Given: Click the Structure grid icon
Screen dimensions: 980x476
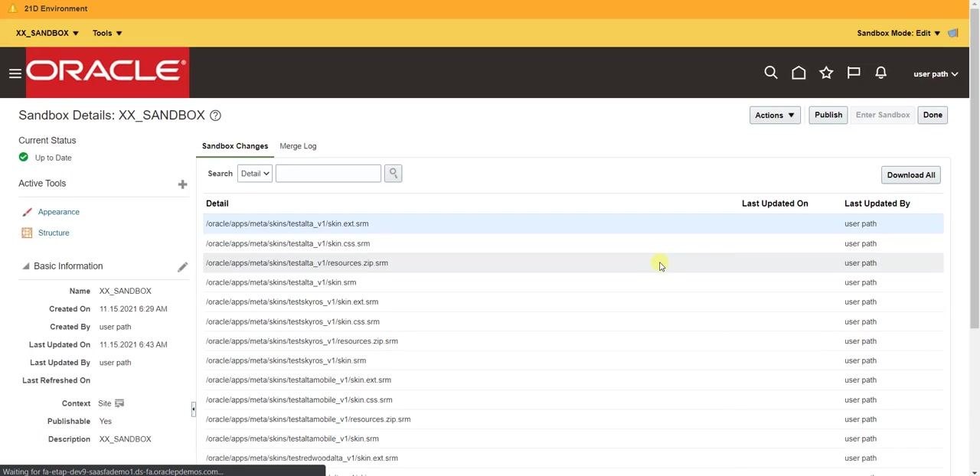Looking at the screenshot, I should (x=27, y=233).
